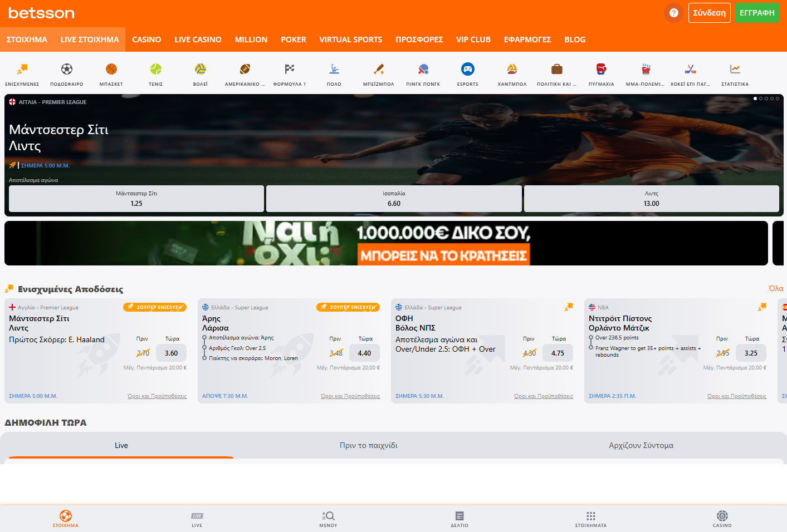Click the help question mark icon
This screenshot has height=532, width=787.
point(673,13)
